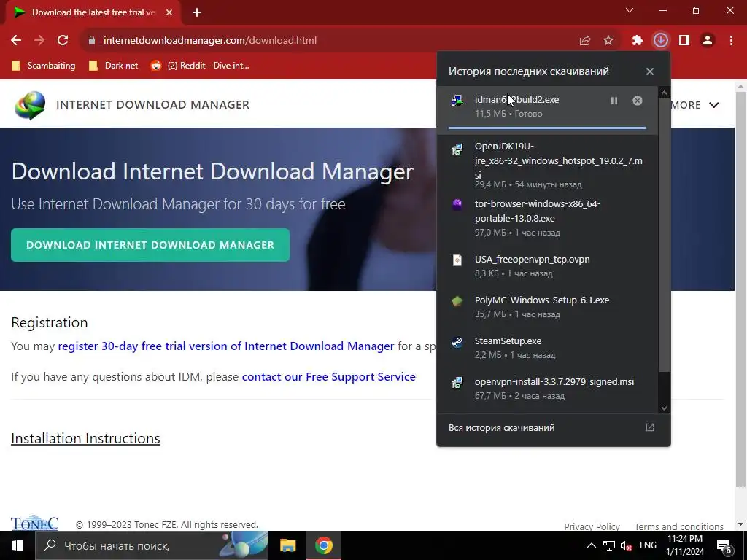Click INTERNET DOWNLOAD MANAGER header text
The height and width of the screenshot is (560, 747).
[x=153, y=105]
